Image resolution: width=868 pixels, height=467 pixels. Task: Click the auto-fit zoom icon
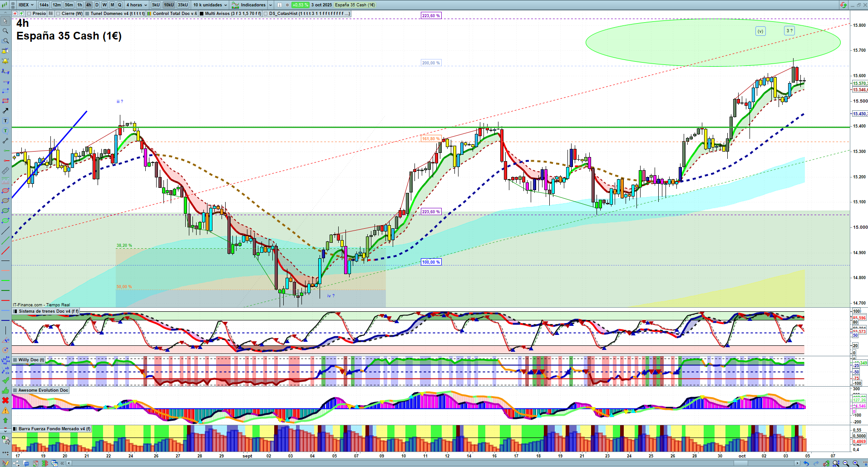coord(836,463)
